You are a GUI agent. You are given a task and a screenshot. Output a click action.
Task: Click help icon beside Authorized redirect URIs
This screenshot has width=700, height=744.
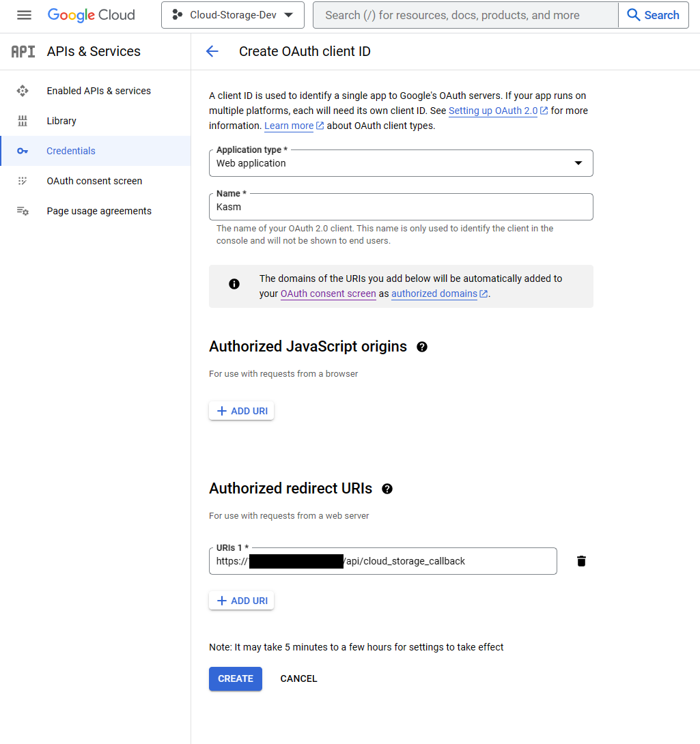[387, 489]
